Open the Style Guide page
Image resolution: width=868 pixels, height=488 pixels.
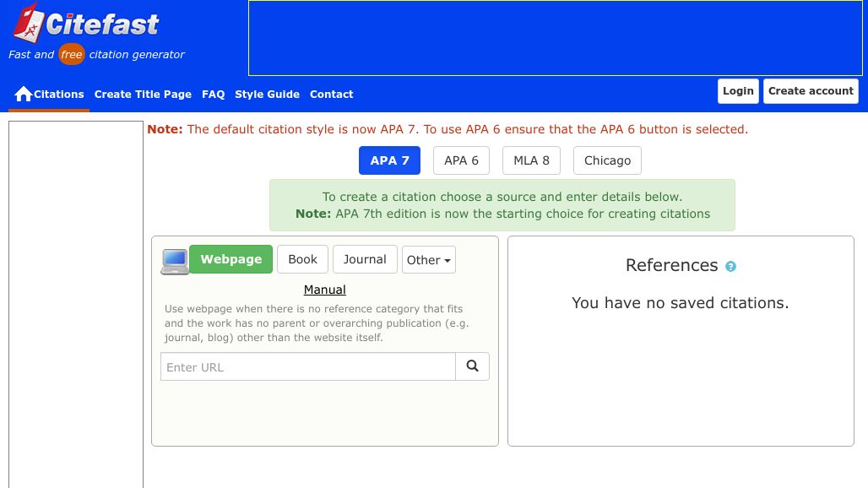point(268,94)
